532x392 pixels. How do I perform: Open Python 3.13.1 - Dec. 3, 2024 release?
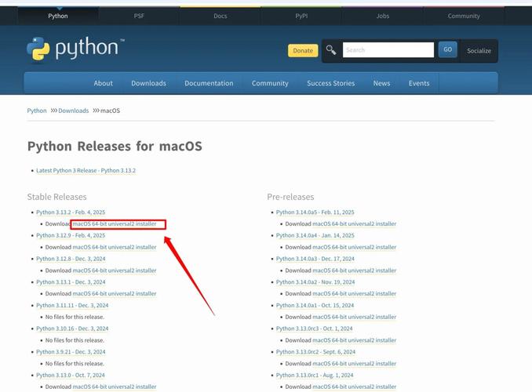point(71,282)
